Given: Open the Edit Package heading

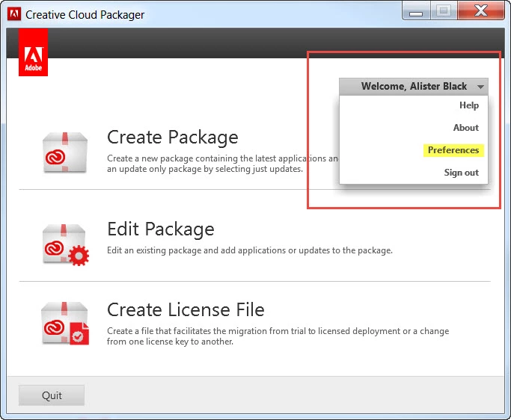Looking at the screenshot, I should tap(161, 229).
